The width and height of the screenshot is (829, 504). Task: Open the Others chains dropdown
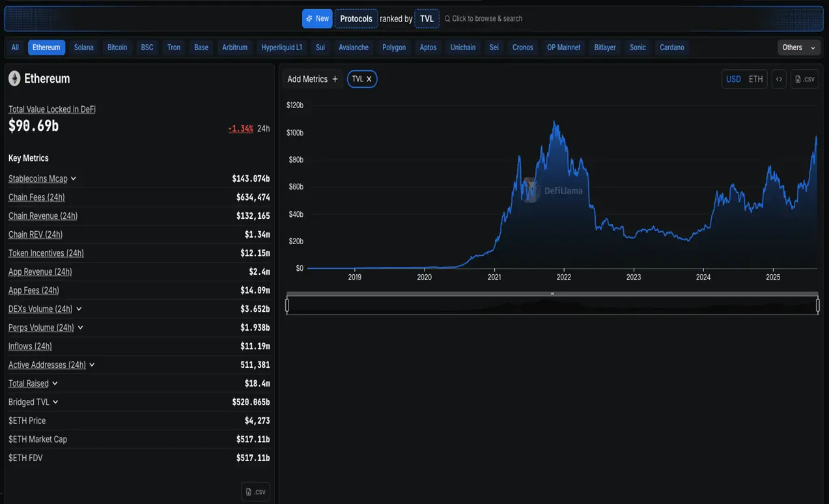[x=798, y=48]
